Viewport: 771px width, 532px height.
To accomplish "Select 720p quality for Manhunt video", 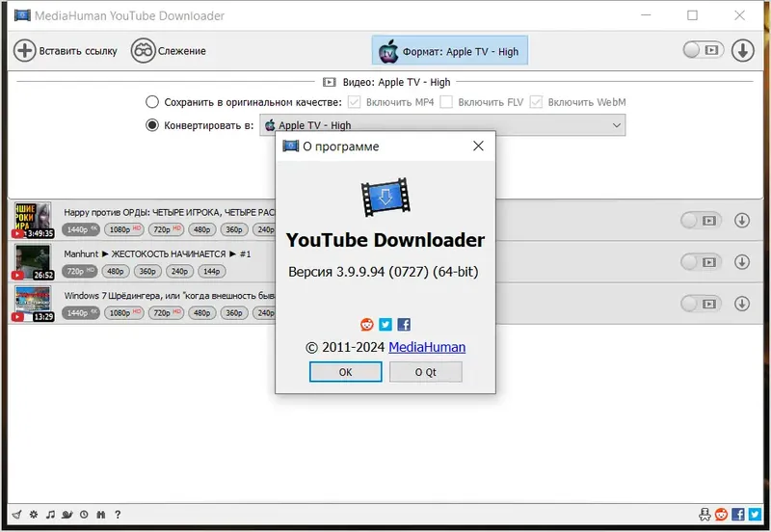I will pyautogui.click(x=80, y=272).
